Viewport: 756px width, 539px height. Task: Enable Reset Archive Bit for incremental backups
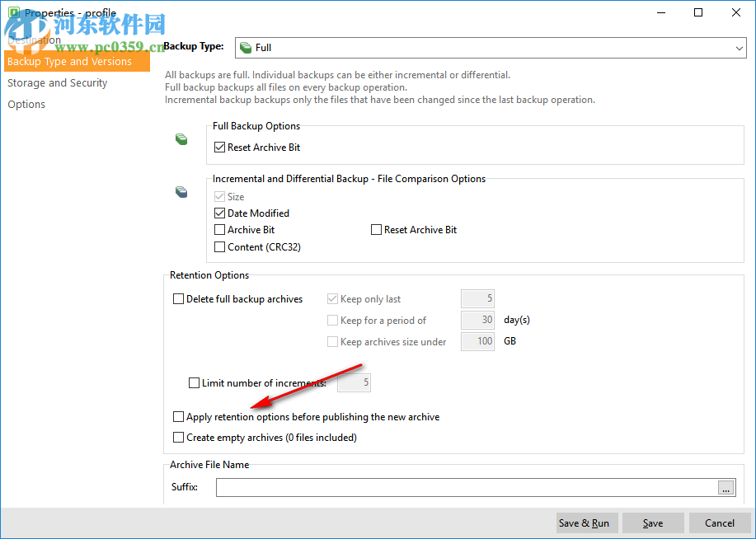pos(376,230)
